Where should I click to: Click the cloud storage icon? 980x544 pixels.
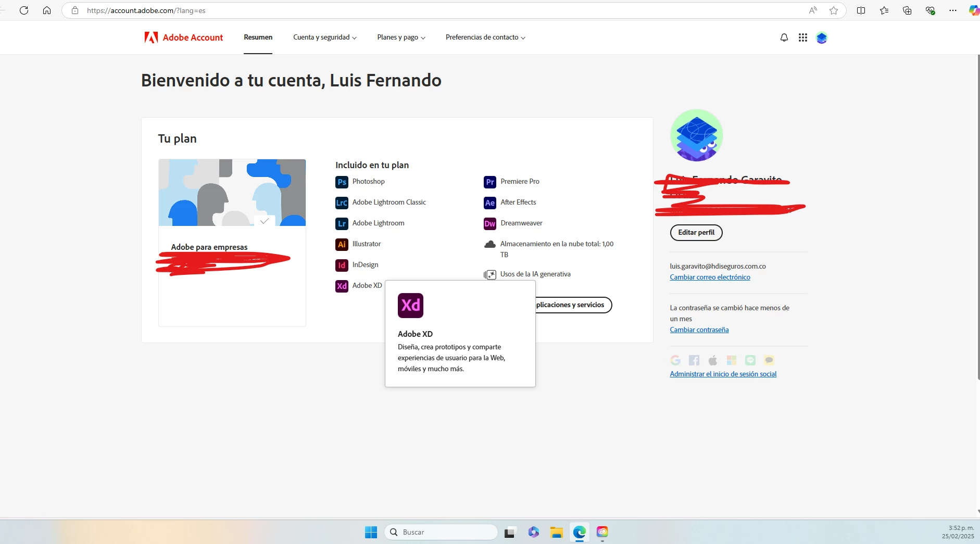[490, 244]
